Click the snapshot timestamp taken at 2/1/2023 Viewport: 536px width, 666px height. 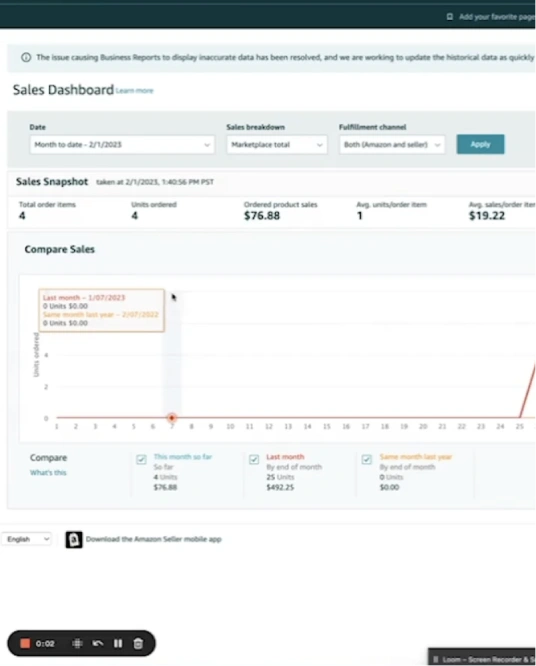(x=155, y=182)
